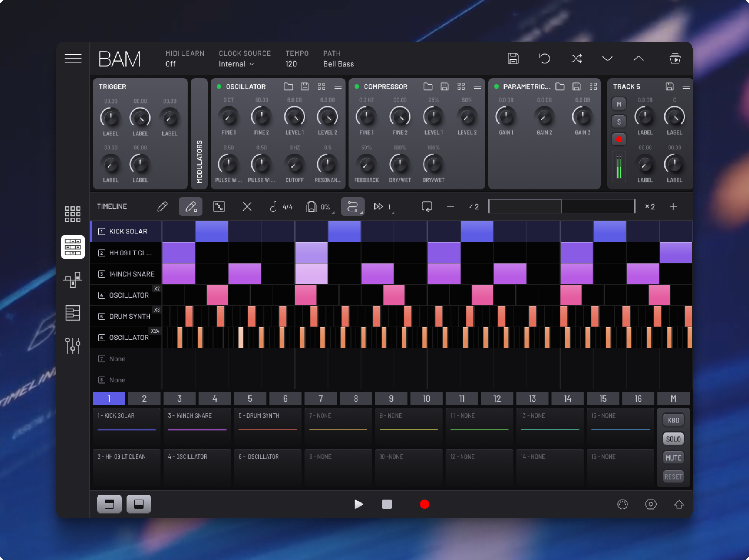Select the M pattern tab at the end
The image size is (749, 560).
[673, 398]
